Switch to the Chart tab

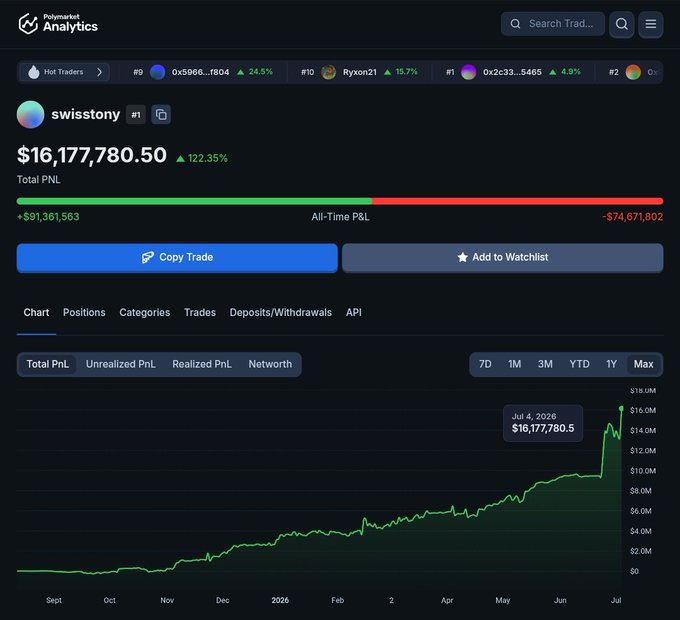click(36, 313)
